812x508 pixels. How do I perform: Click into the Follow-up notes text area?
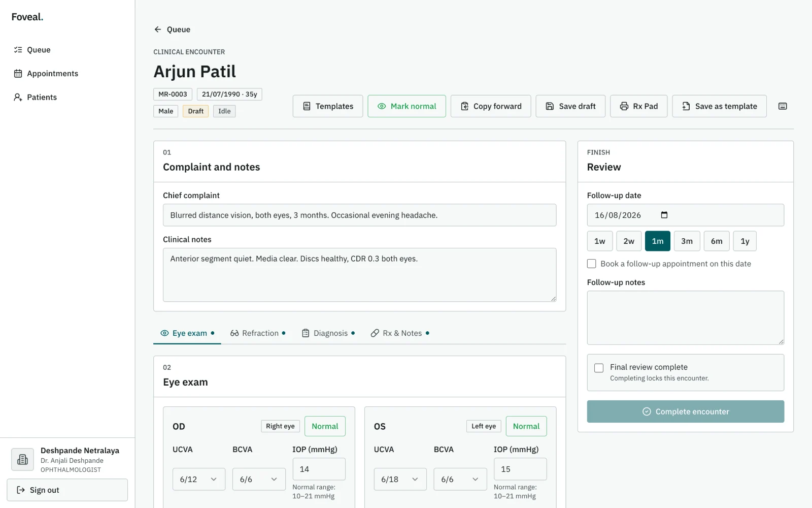[x=685, y=317]
